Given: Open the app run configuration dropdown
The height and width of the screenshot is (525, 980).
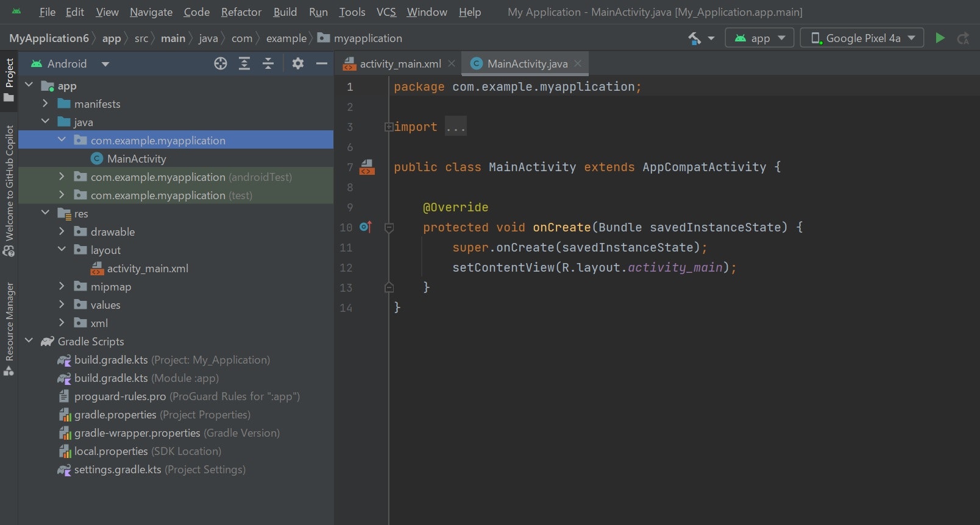Looking at the screenshot, I should (x=759, y=38).
